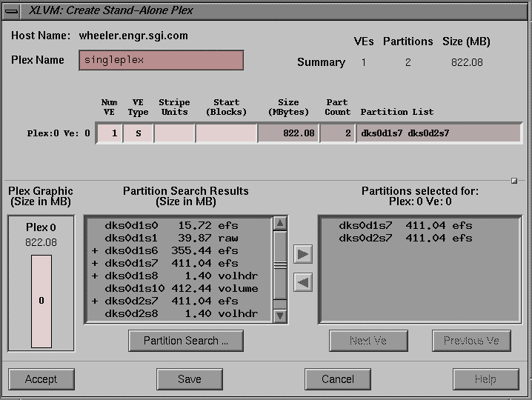Click the VE Type field showing S
Image resolution: width=532 pixels, height=400 pixels.
(138, 133)
